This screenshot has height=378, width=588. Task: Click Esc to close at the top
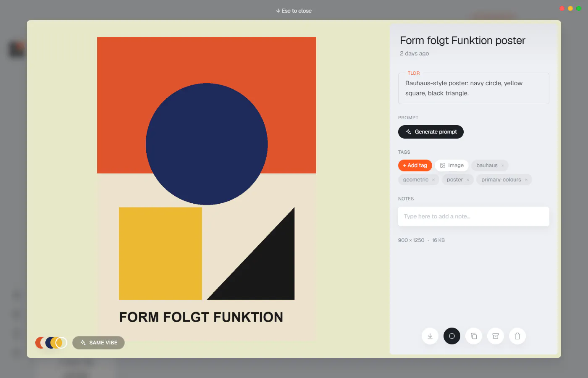(294, 11)
